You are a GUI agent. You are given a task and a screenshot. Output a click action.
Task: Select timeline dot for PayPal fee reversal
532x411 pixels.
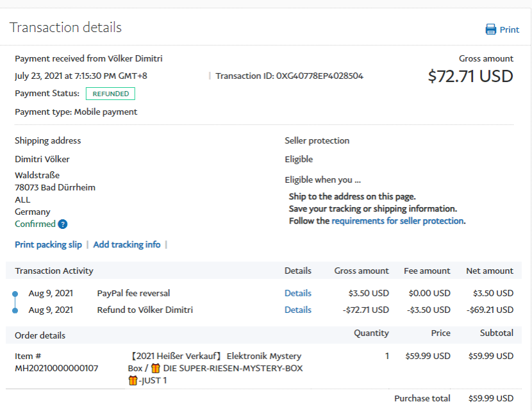15,294
